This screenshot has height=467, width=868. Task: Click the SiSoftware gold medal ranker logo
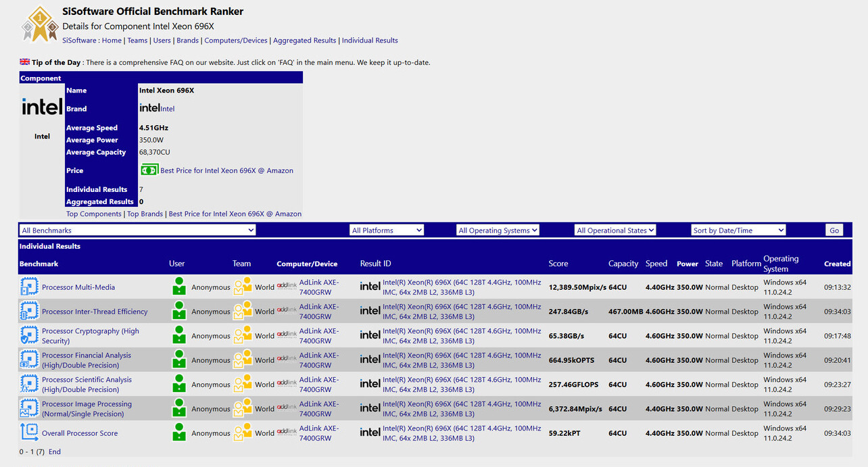(x=39, y=24)
